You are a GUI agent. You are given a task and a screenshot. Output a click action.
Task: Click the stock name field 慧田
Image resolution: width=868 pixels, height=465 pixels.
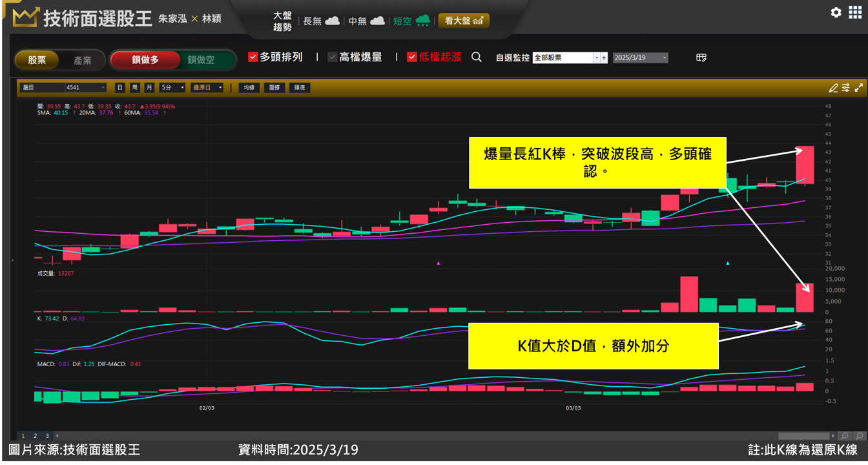click(x=41, y=87)
